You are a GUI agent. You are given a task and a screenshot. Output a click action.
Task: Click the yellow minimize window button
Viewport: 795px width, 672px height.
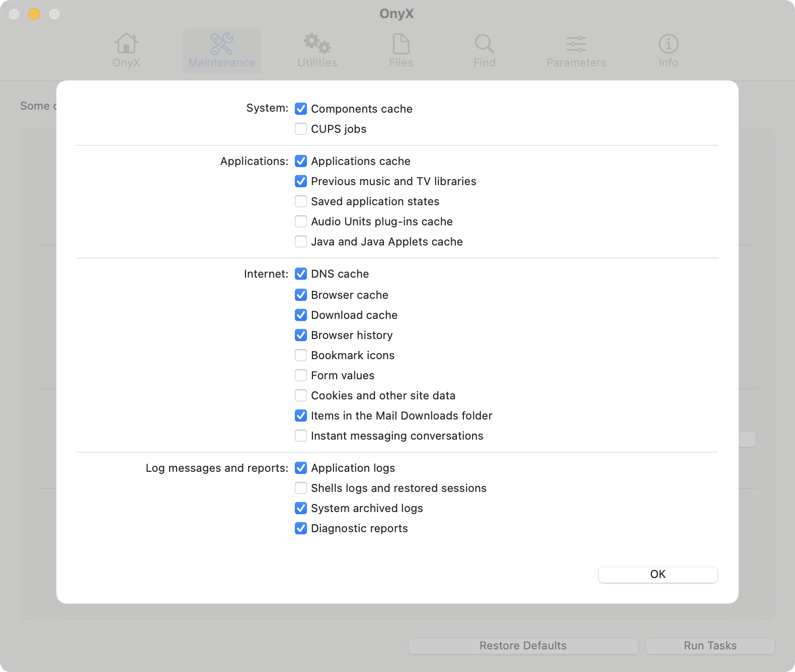tap(34, 14)
